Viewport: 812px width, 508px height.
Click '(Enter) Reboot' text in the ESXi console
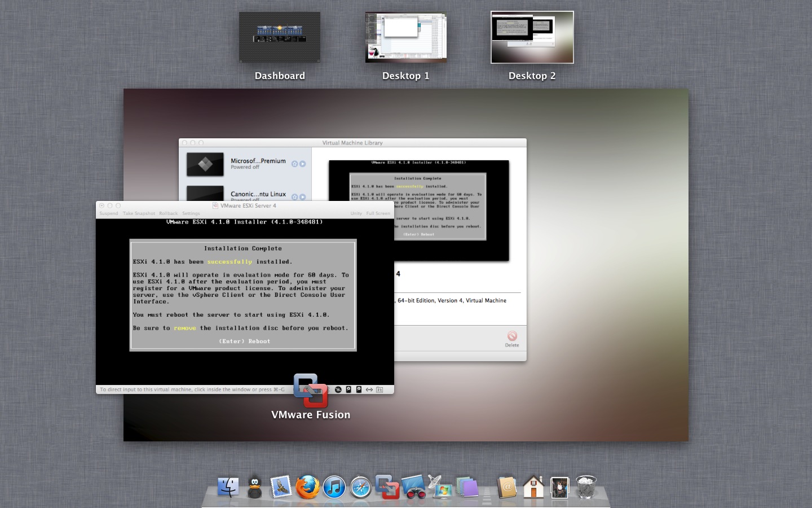click(x=245, y=341)
